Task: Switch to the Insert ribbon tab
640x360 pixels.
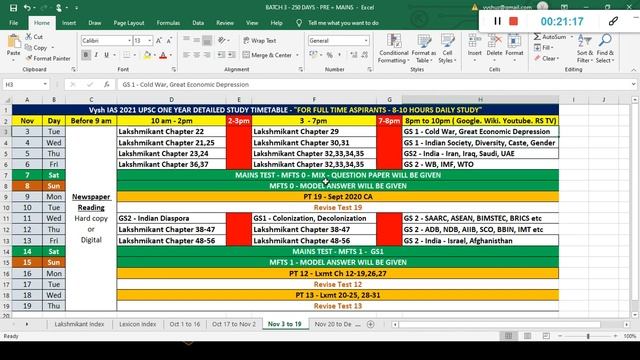Action: coord(69,23)
